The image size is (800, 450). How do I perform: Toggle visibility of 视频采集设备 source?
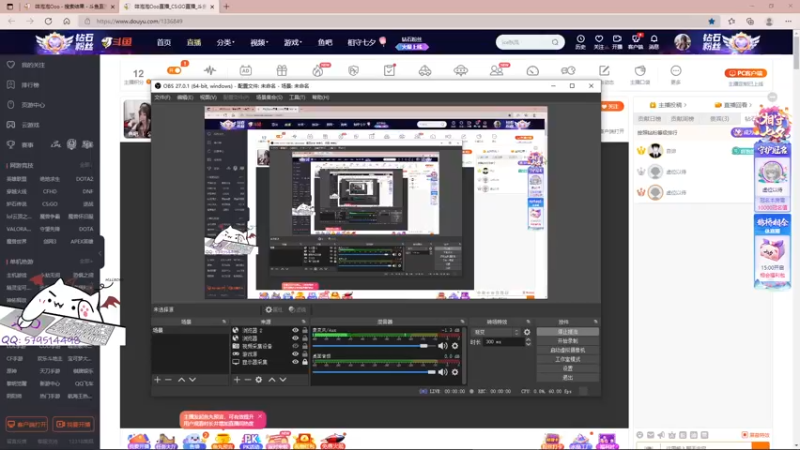pos(295,346)
